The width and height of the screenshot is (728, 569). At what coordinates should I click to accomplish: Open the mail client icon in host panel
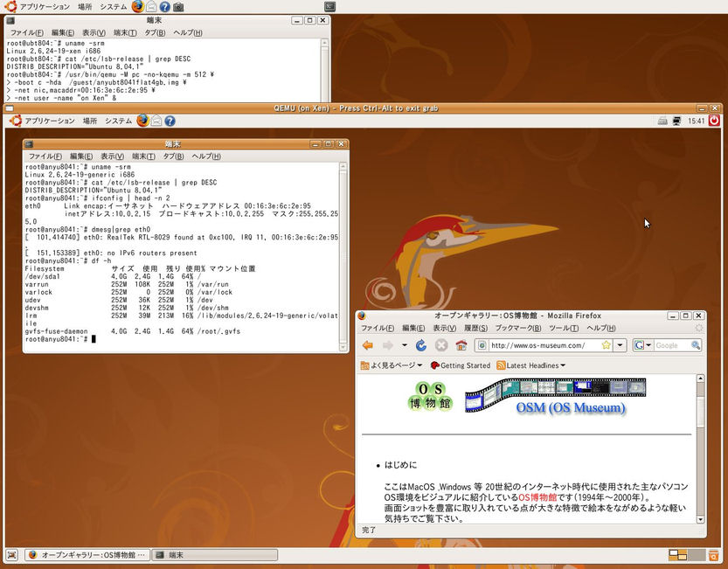151,6
